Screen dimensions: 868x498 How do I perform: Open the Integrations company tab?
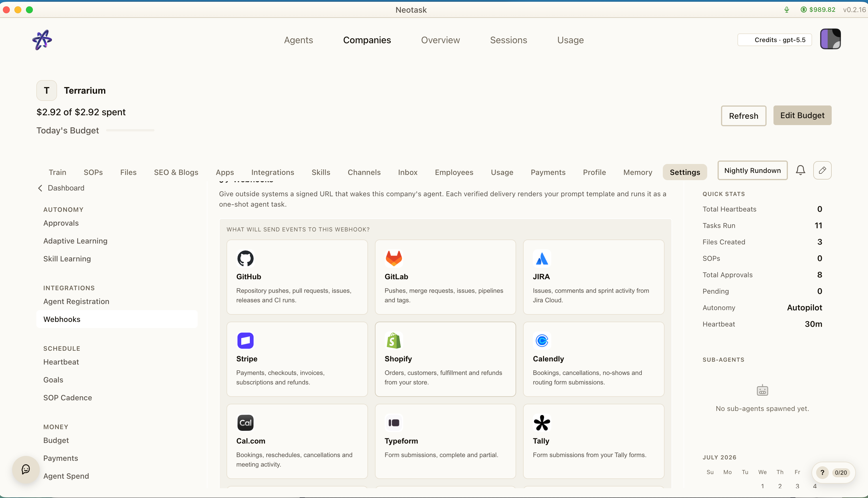point(273,172)
